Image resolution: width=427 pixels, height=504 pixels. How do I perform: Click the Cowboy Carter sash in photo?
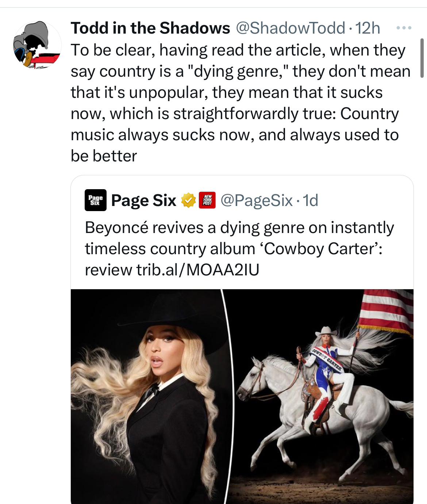tap(327, 360)
